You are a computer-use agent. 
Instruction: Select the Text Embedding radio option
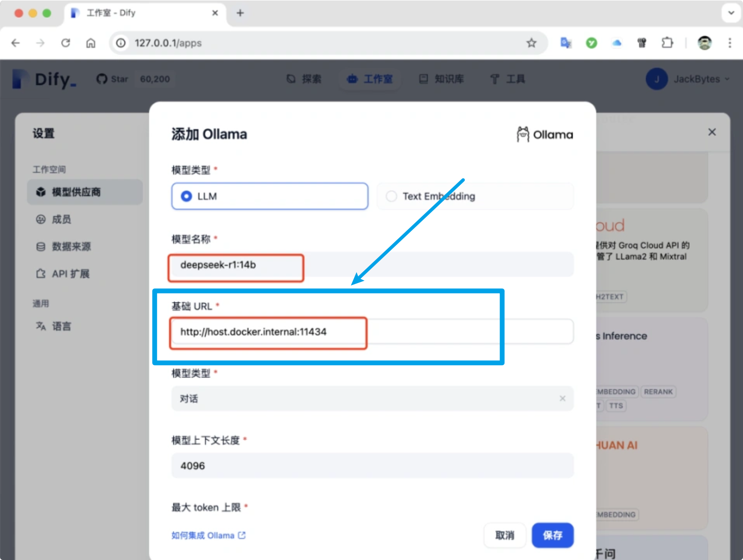click(392, 196)
